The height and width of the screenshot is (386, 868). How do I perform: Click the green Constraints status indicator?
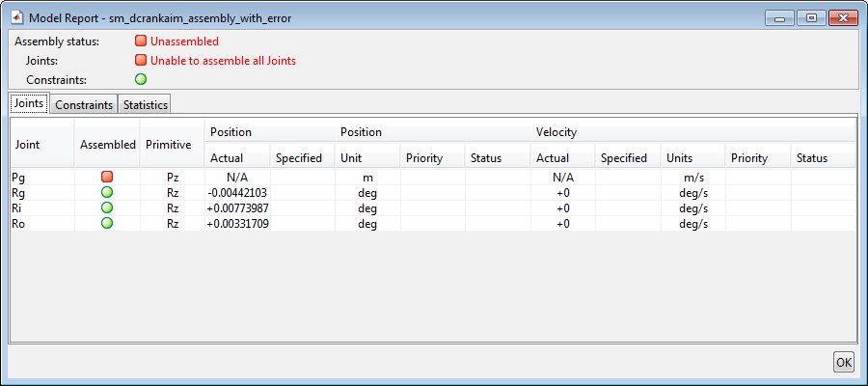141,80
